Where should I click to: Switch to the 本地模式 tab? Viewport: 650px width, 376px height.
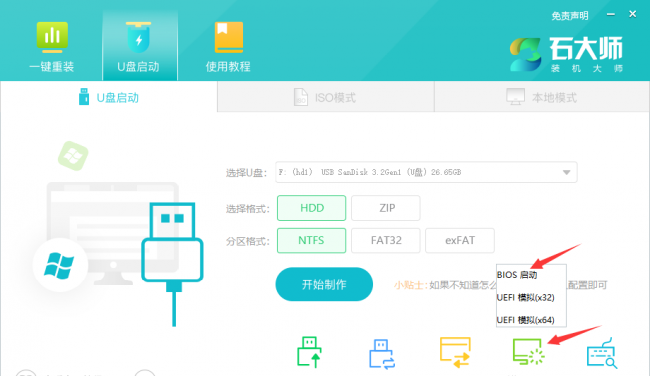coord(542,97)
